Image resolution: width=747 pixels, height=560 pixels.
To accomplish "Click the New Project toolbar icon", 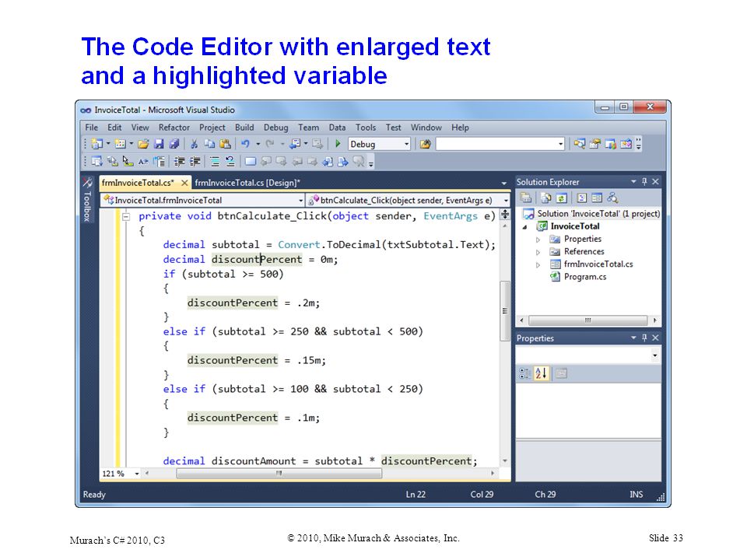I will click(97, 144).
